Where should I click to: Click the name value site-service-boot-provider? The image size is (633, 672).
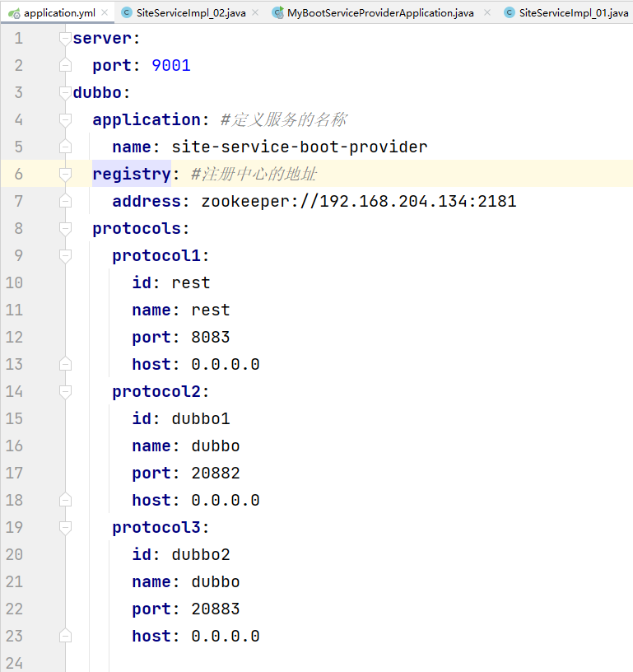coord(300,147)
